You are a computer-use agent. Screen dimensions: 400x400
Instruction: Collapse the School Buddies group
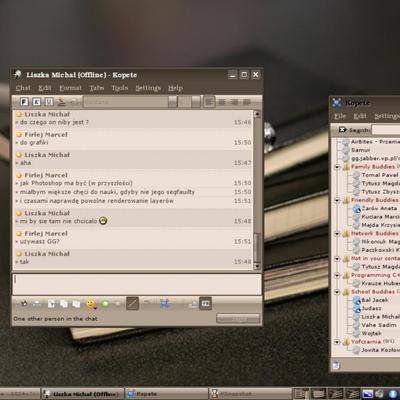[x=337, y=292]
